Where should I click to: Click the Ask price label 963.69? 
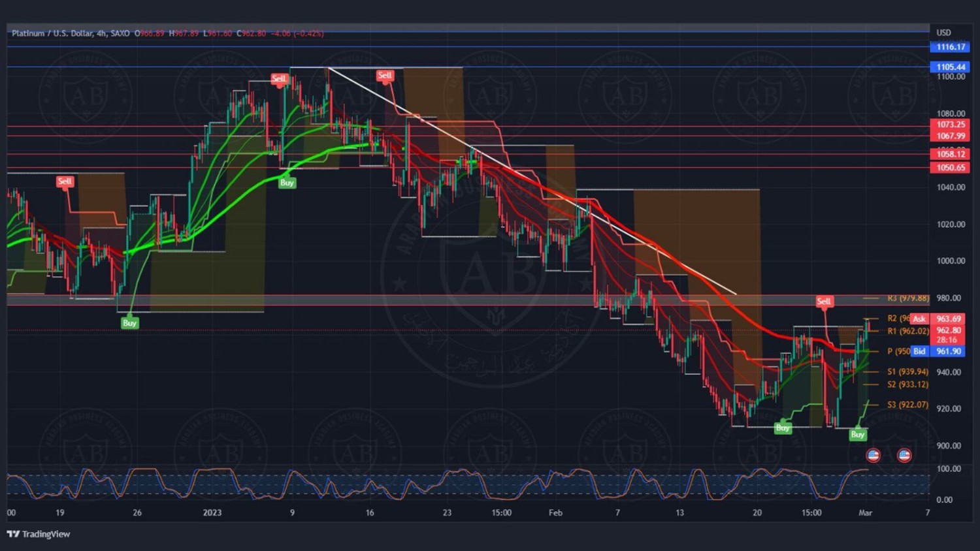pos(949,319)
